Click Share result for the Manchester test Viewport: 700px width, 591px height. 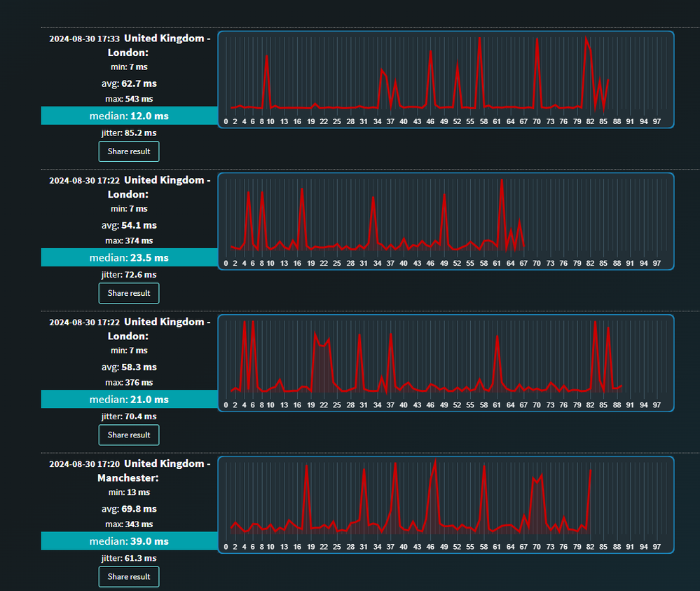pyautogui.click(x=128, y=576)
